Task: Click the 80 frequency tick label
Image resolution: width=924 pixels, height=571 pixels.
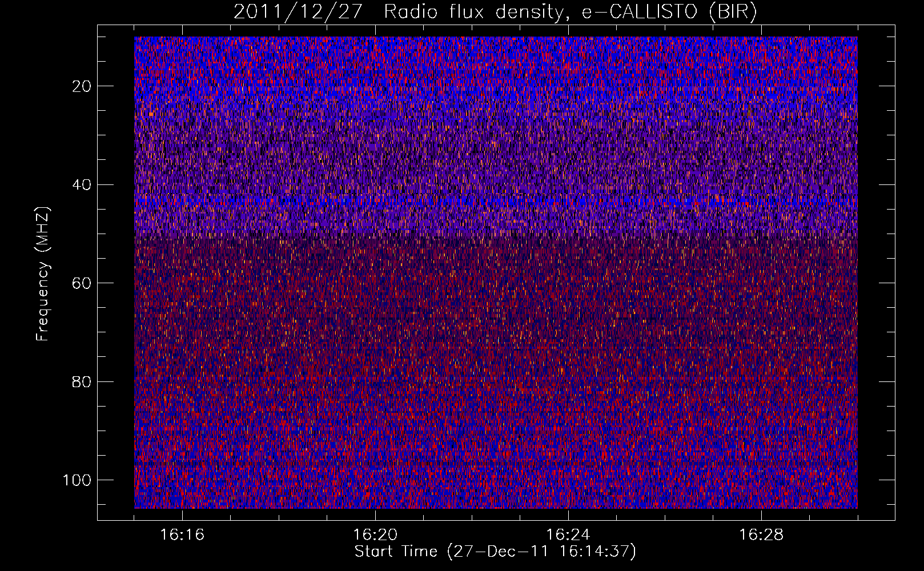Action: (82, 381)
